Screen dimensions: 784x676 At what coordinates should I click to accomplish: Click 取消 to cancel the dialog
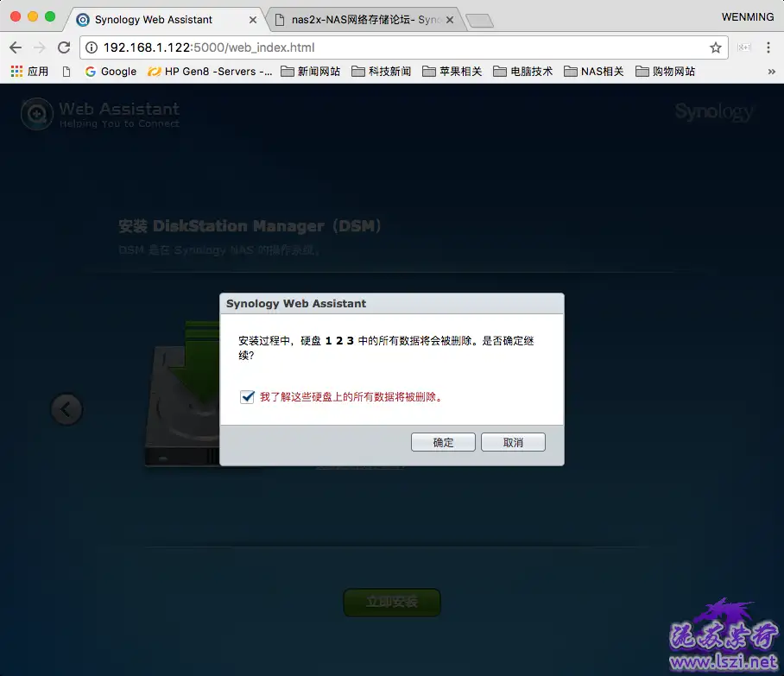(x=513, y=442)
